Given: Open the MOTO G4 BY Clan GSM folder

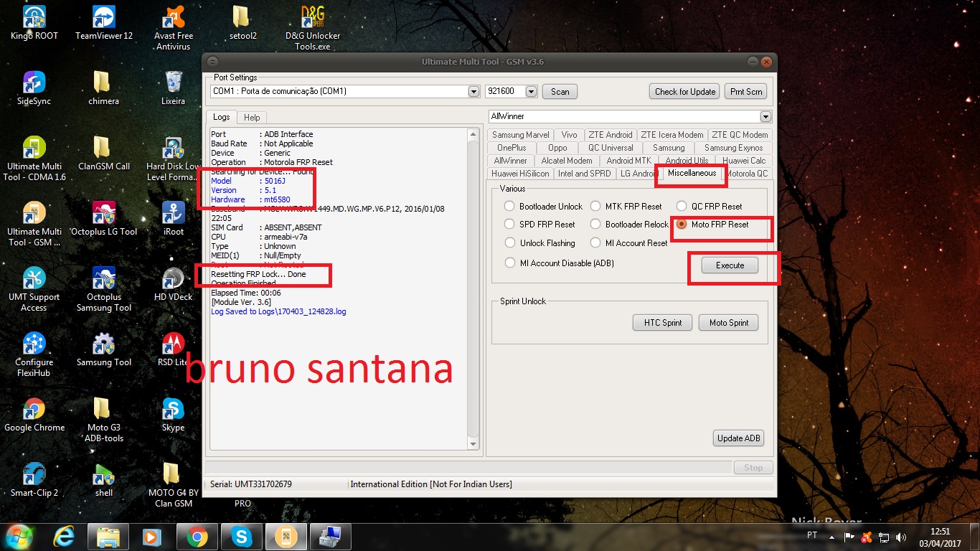Looking at the screenshot, I should [174, 485].
